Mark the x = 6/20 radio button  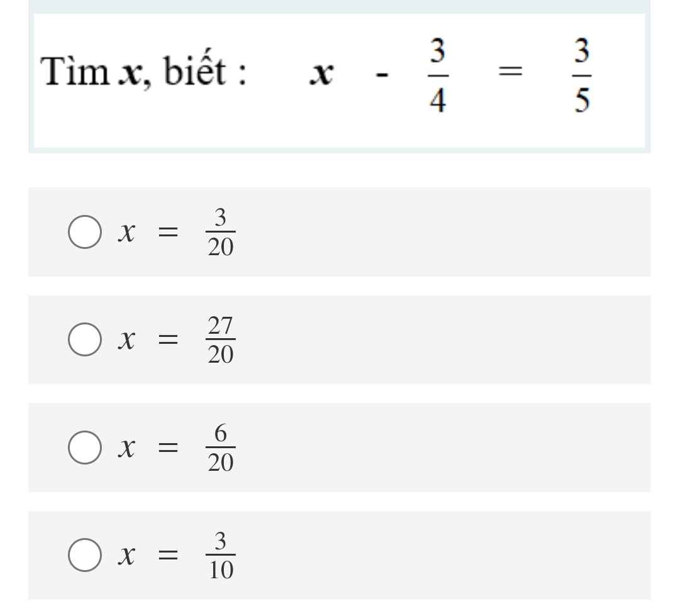tap(84, 448)
